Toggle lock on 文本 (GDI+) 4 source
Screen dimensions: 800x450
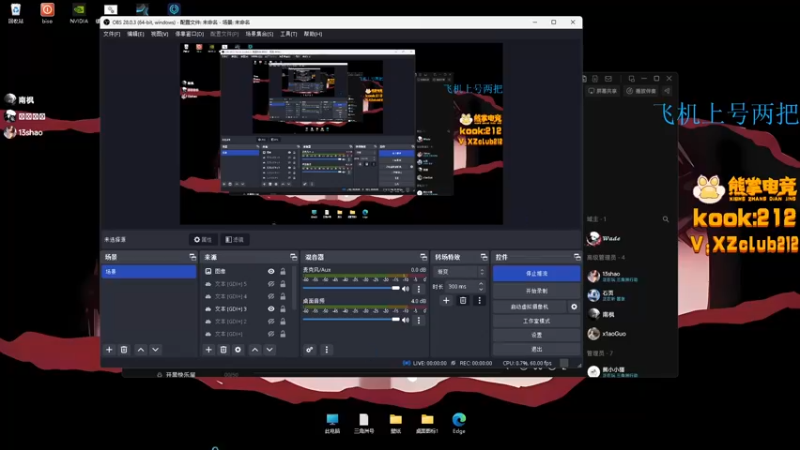(x=283, y=296)
